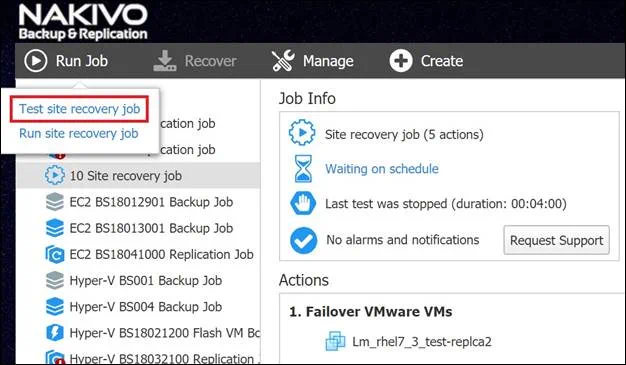The image size is (626, 365).
Task: Select 10 Site recovery job row
Action: (138, 175)
